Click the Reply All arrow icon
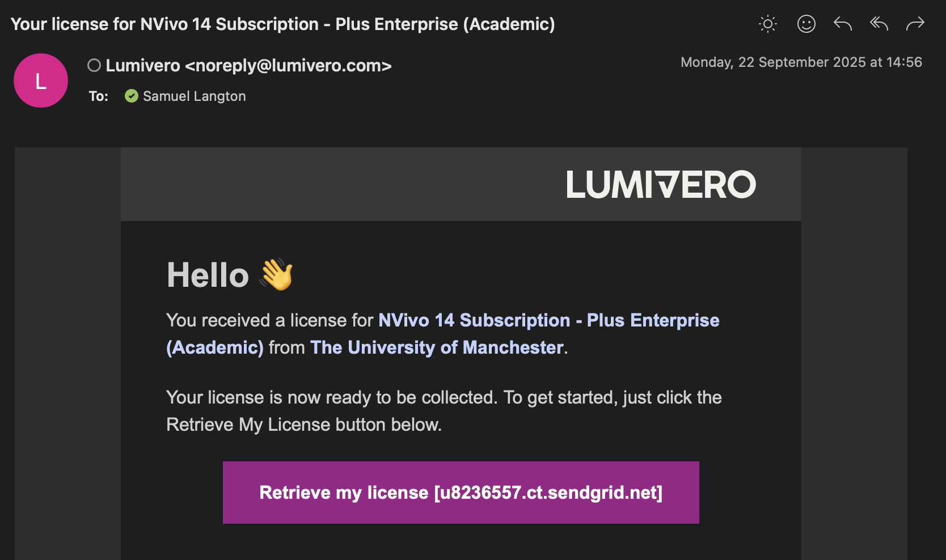 (879, 24)
